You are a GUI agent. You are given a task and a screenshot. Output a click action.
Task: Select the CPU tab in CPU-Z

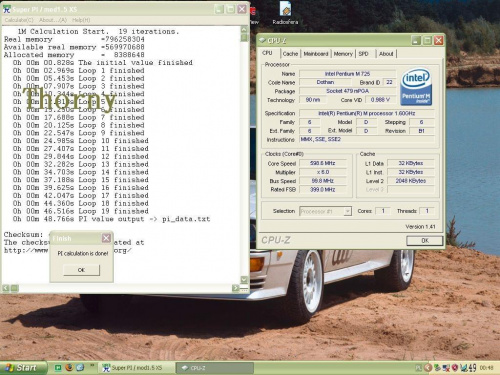coord(268,53)
